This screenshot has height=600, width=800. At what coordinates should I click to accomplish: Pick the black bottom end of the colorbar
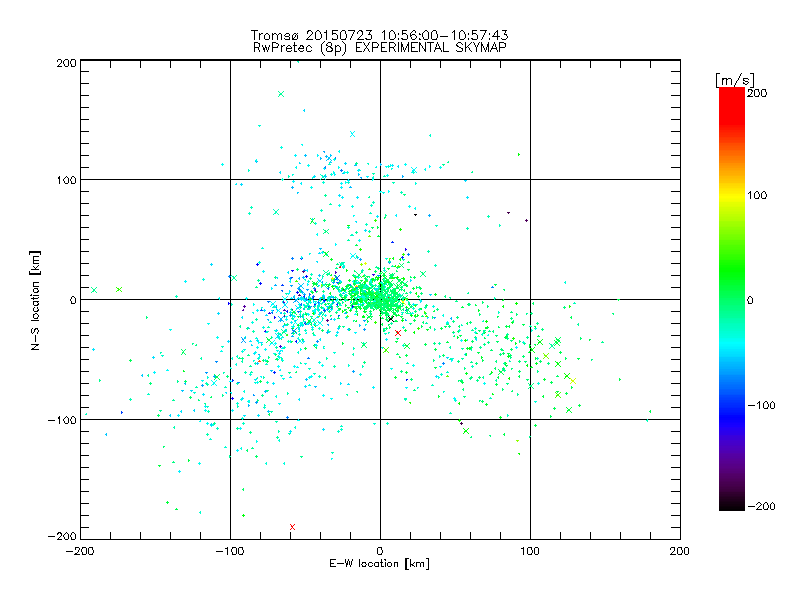[x=732, y=503]
